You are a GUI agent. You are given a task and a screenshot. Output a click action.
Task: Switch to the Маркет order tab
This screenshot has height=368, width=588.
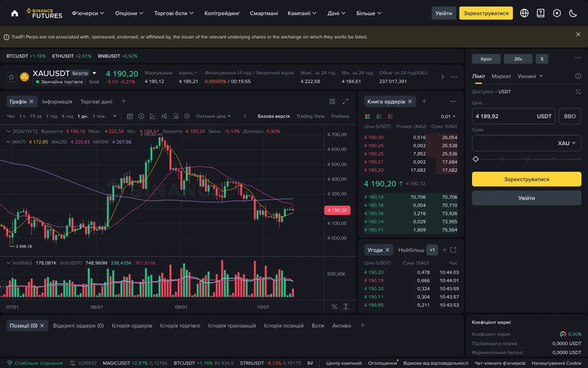[x=501, y=76]
